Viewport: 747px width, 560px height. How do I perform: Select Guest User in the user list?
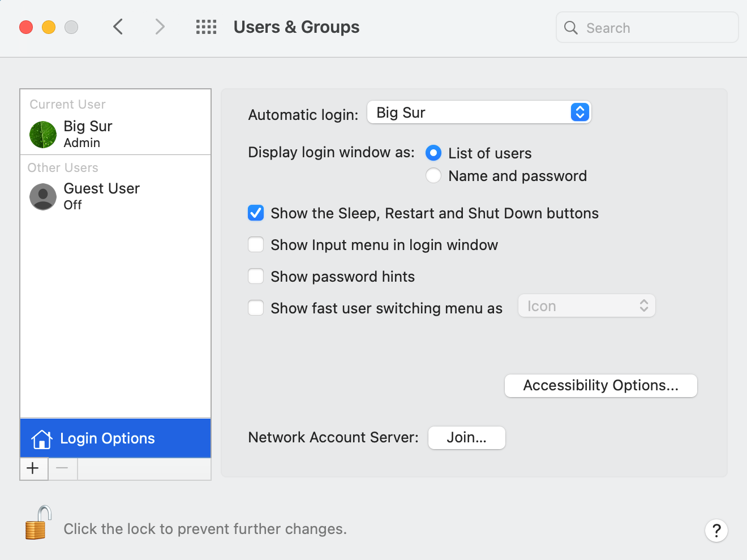(x=101, y=196)
